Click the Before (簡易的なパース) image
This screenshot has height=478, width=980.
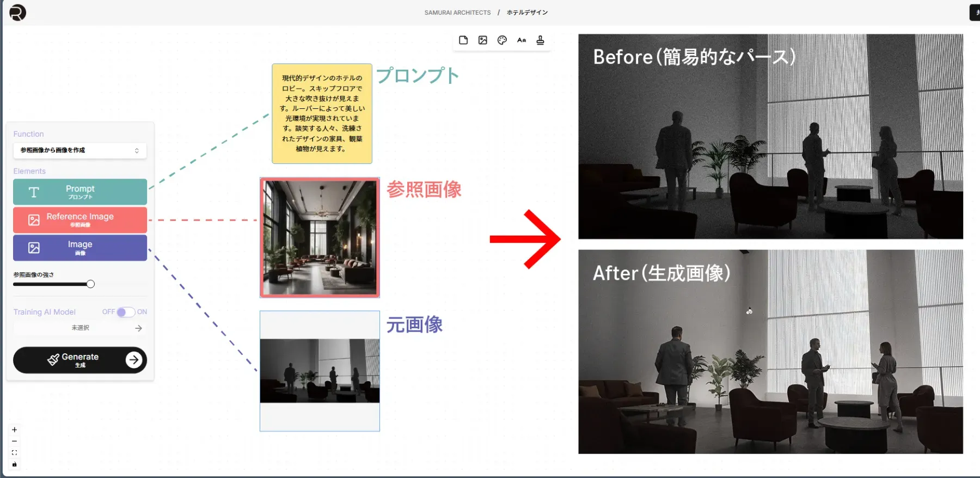[x=770, y=136]
